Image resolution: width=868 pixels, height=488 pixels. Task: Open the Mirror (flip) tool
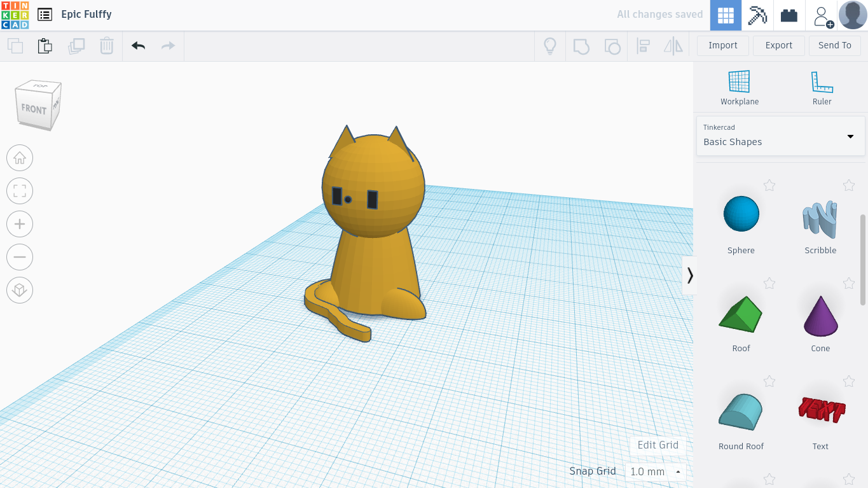[673, 46]
